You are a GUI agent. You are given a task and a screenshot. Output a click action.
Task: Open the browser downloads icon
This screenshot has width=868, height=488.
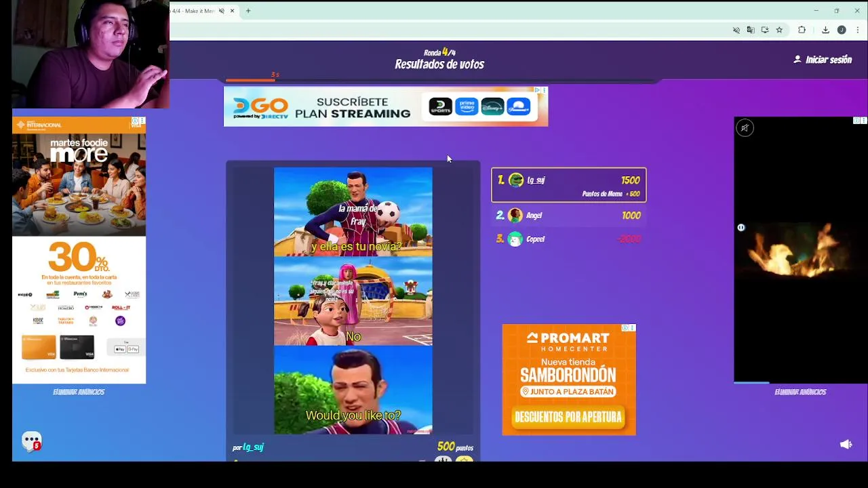(x=825, y=30)
